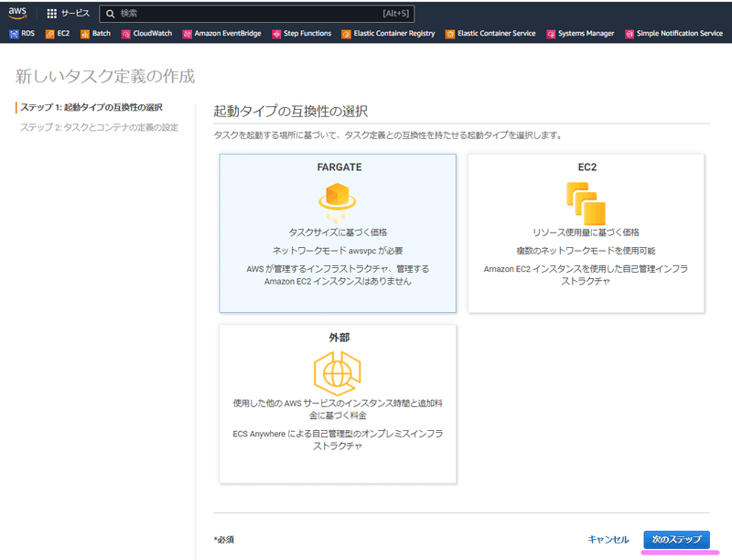Click the CloudWatch service icon
Screen dimensions: 732x560
coord(125,34)
